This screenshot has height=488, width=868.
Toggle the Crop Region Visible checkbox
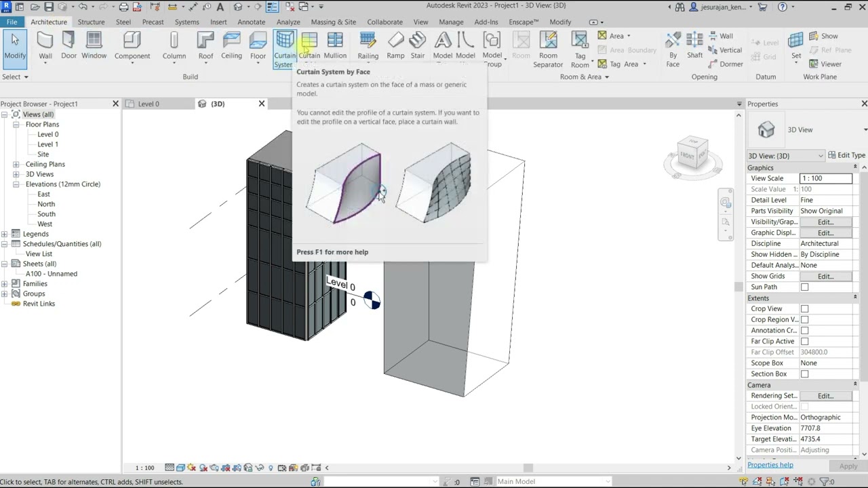click(x=804, y=320)
